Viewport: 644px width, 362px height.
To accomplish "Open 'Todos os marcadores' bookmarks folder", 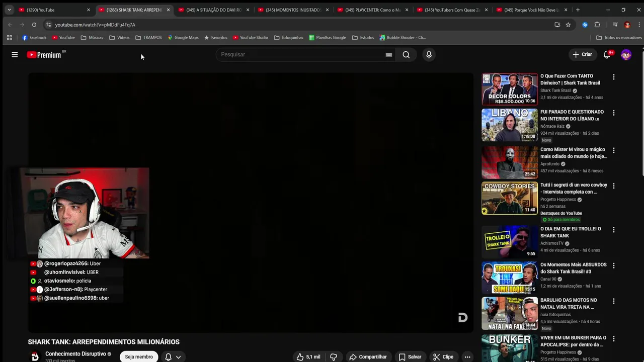I will tap(619, 37).
